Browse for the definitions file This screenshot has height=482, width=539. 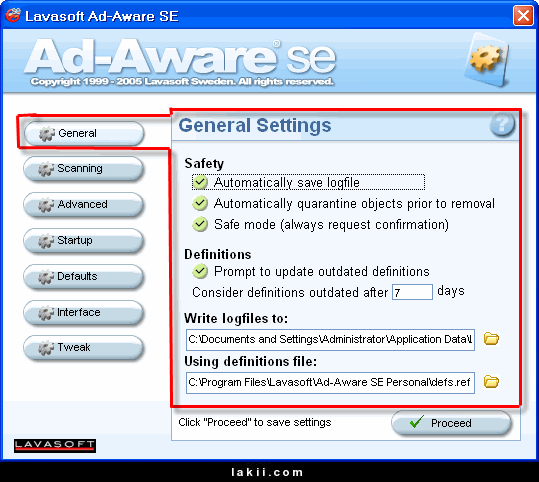[491, 382]
